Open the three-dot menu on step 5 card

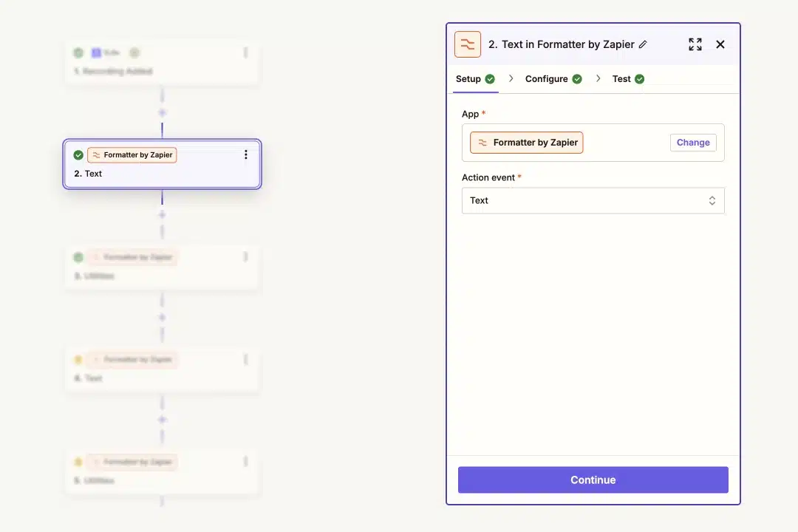246,461
